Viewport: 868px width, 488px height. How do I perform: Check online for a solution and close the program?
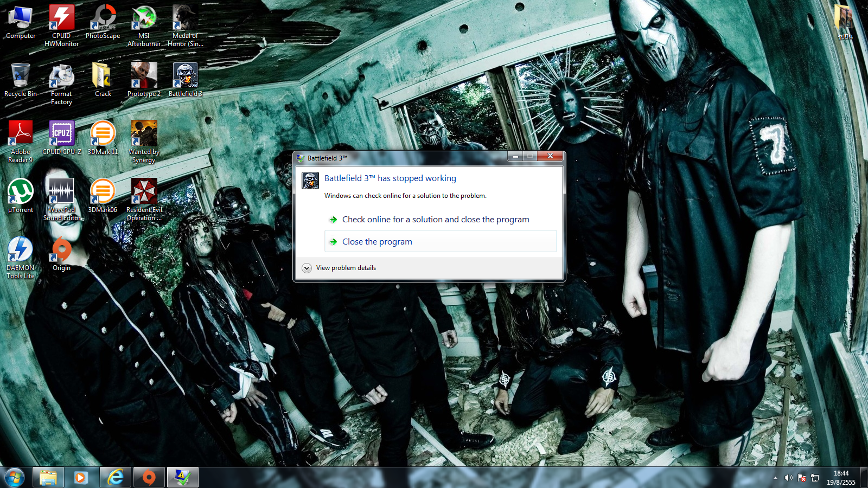coord(441,220)
